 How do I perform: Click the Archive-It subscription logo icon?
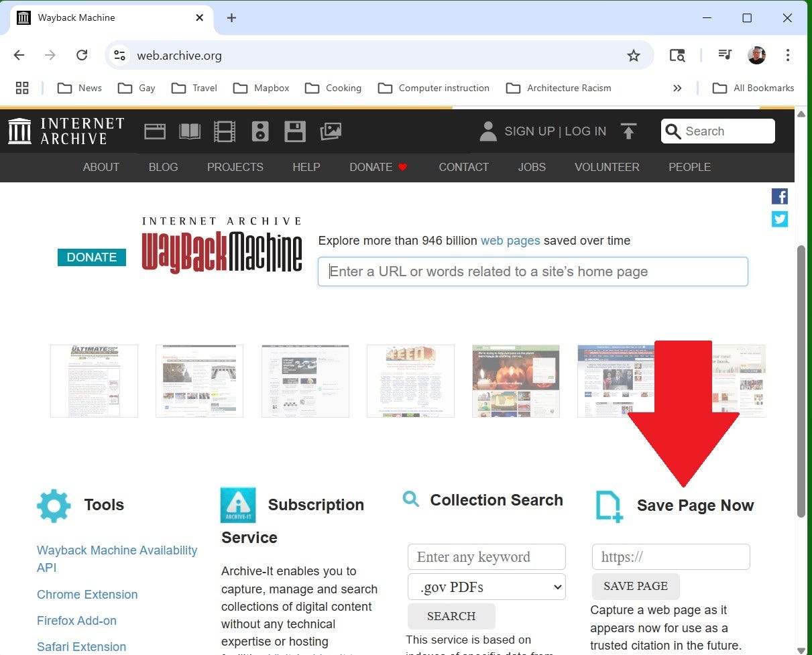click(238, 505)
